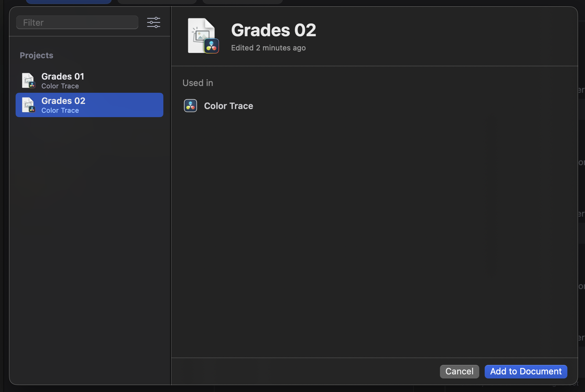Click the Grades 02 heading title
Screen dimensions: 585x392
point(274,30)
